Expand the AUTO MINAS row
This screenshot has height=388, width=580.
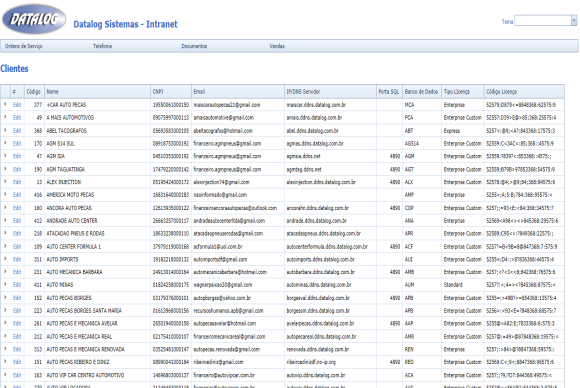[x=5, y=284]
